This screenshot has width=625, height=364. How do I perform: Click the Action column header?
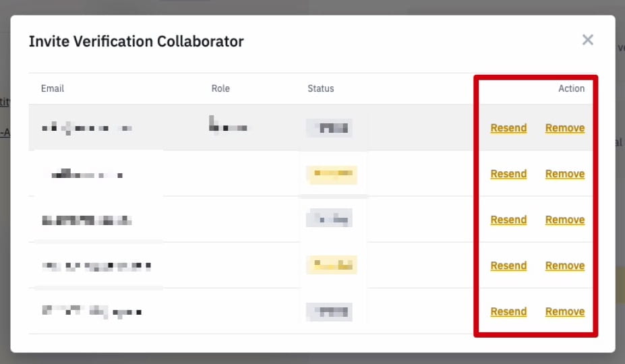coord(571,88)
